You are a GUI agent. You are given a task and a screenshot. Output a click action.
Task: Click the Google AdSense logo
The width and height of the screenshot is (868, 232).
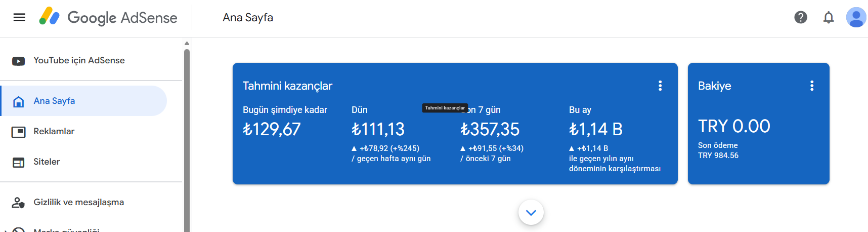[x=108, y=17]
